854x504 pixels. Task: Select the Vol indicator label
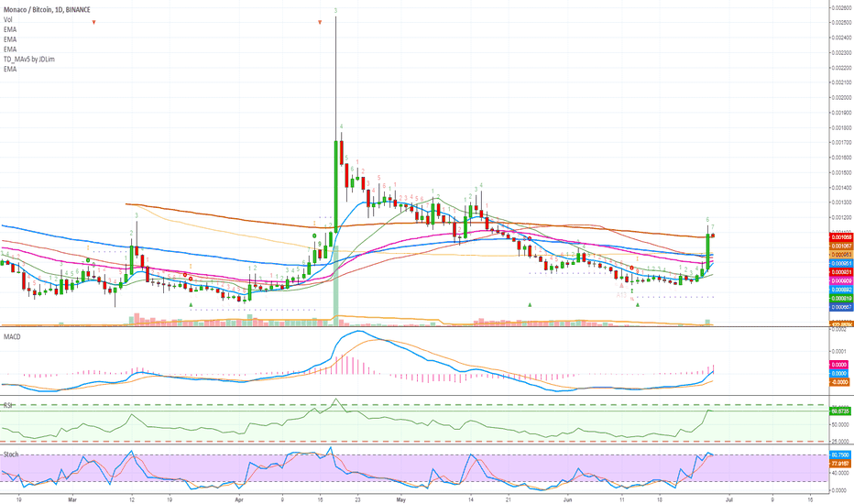[x=7, y=19]
